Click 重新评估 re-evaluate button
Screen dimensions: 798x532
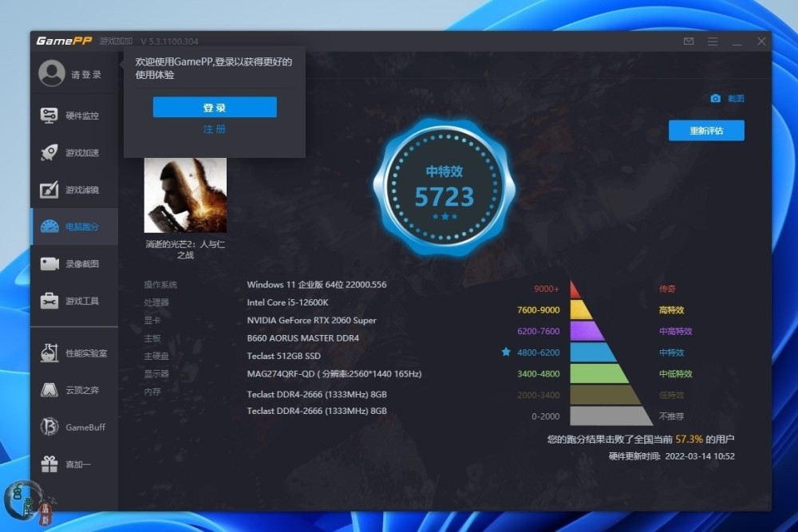(x=706, y=131)
